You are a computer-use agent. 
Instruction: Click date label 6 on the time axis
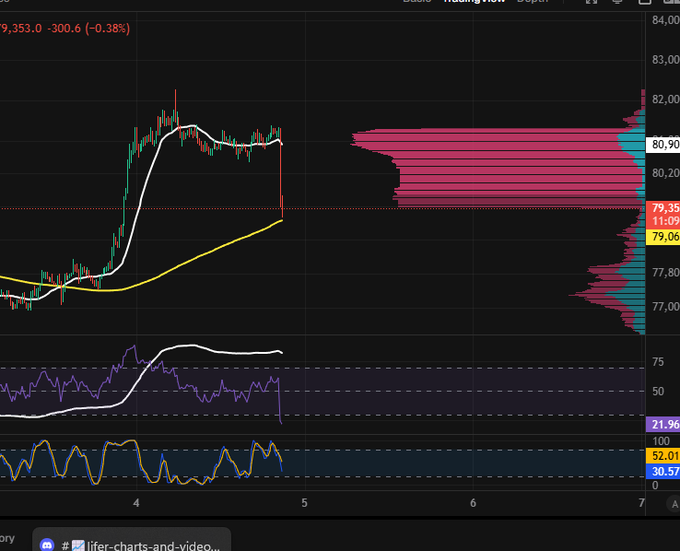(473, 503)
